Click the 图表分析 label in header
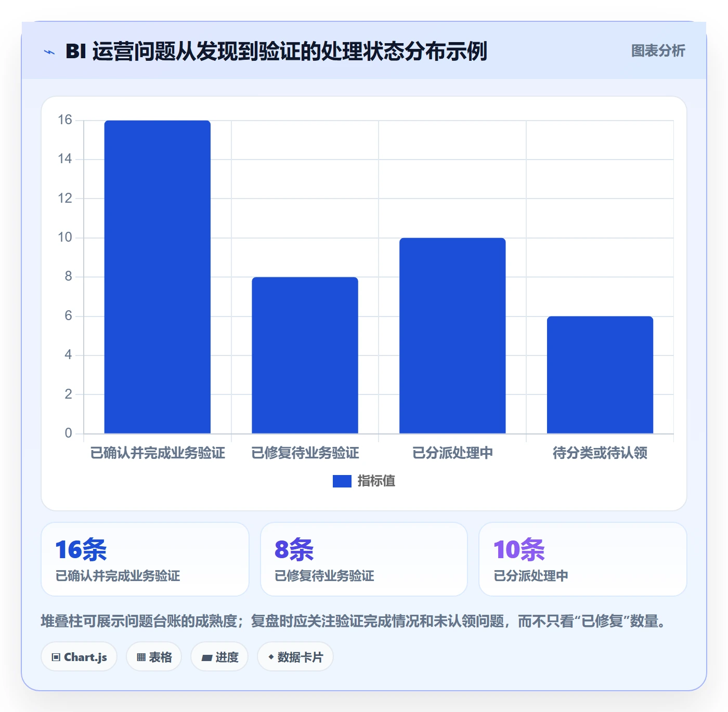 coord(658,51)
